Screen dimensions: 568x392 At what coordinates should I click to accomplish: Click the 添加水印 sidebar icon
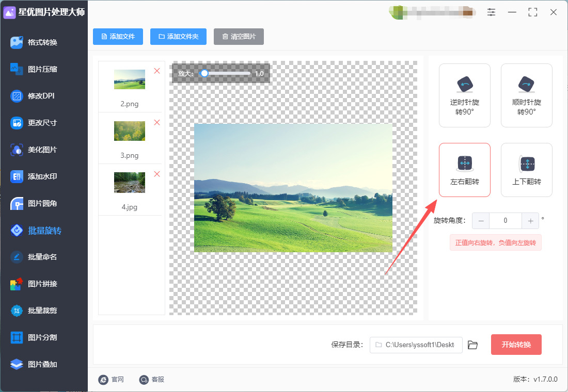[17, 176]
